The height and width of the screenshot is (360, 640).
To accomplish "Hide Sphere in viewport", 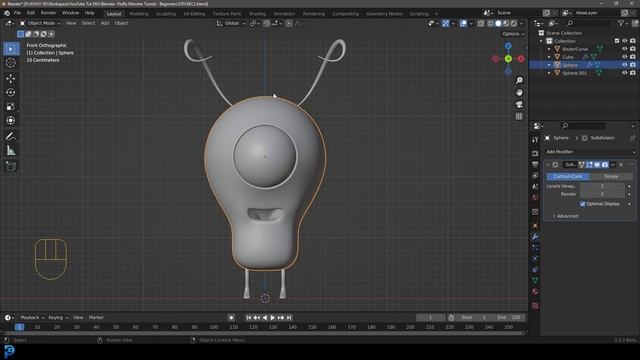I will click(624, 65).
